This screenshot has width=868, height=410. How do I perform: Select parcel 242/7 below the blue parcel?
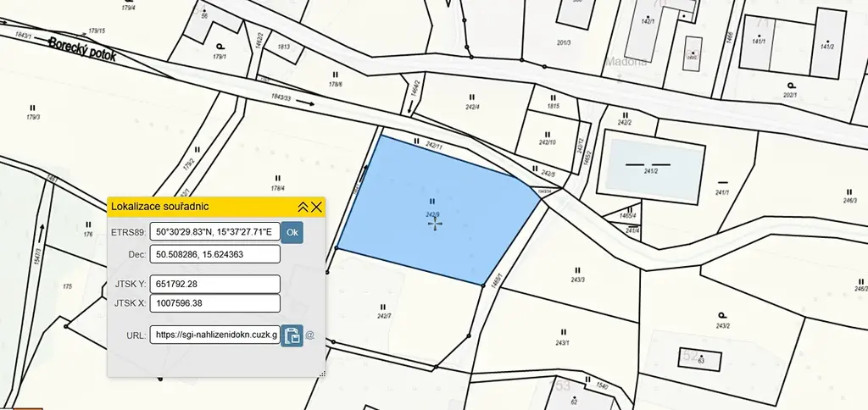pos(383,312)
